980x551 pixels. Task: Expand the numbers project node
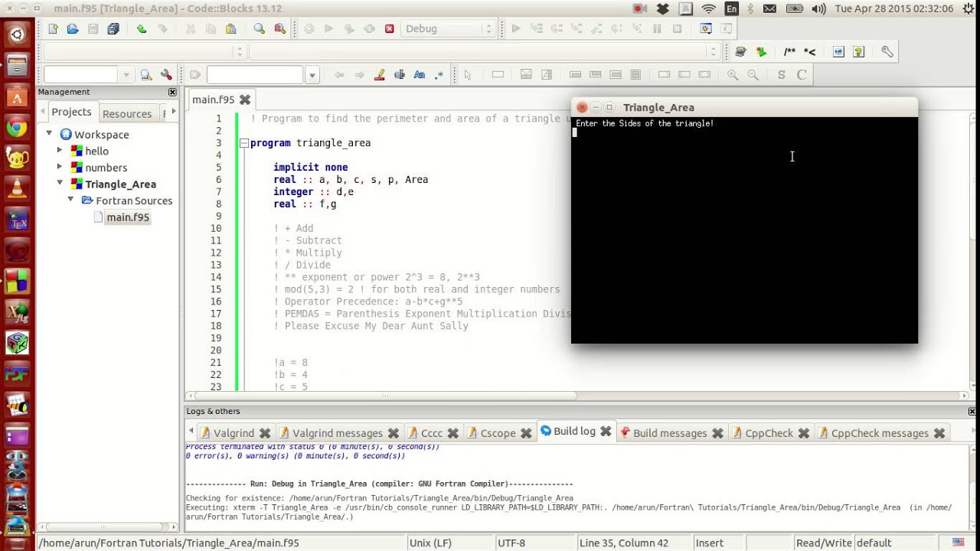coord(60,167)
